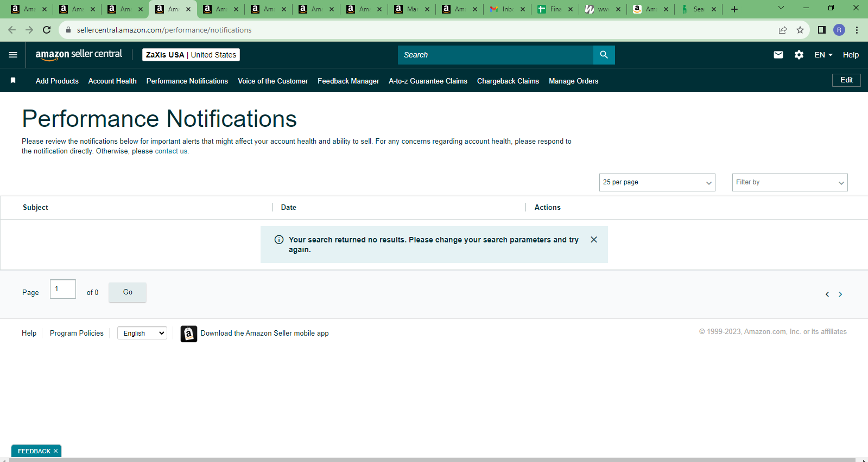Click the Amazon Seller app icon
This screenshot has height=462, width=868.
pos(188,333)
